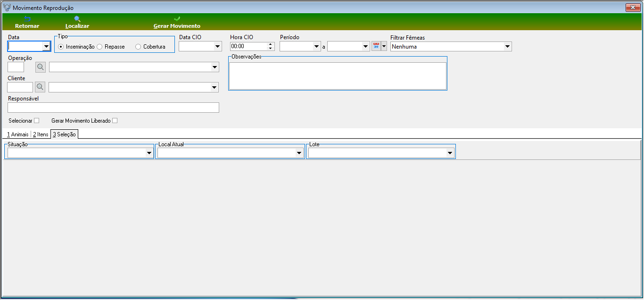
Task: Select the Repasse radio option
Action: pyautogui.click(x=99, y=47)
